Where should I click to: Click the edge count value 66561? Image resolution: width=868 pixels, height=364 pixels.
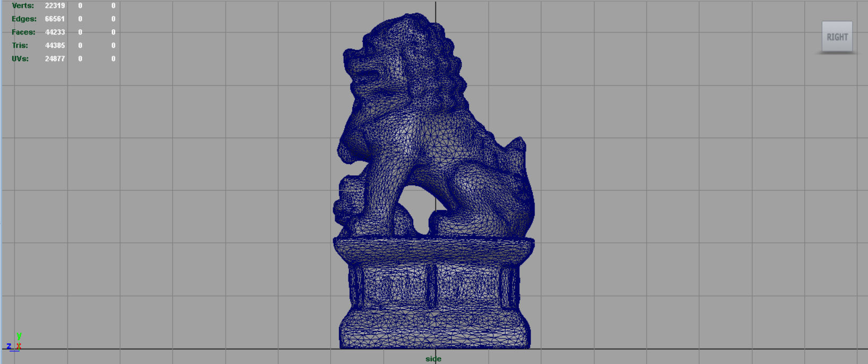click(x=55, y=19)
